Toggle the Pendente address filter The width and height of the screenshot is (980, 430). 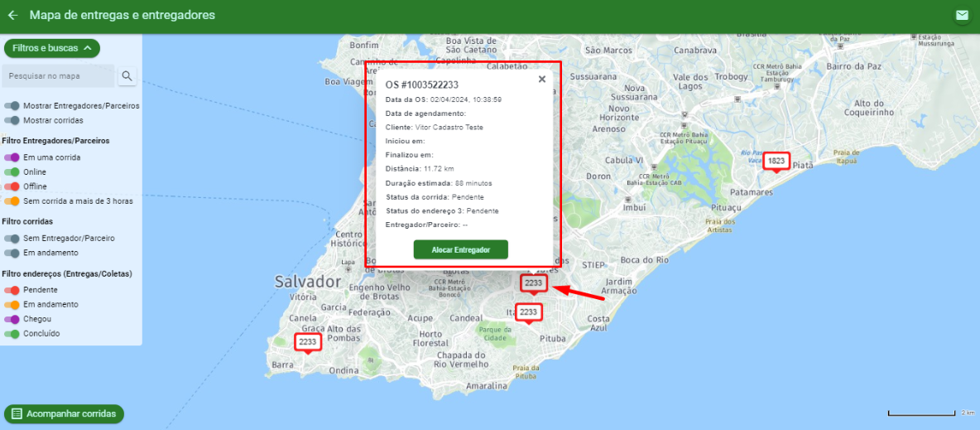pyautogui.click(x=12, y=290)
